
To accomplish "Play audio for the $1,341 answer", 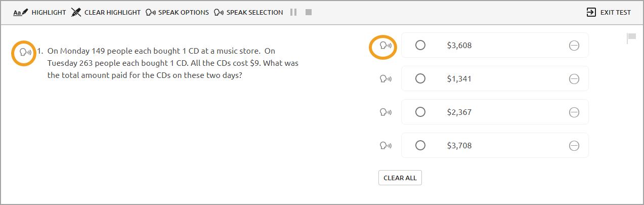I will pyautogui.click(x=385, y=79).
